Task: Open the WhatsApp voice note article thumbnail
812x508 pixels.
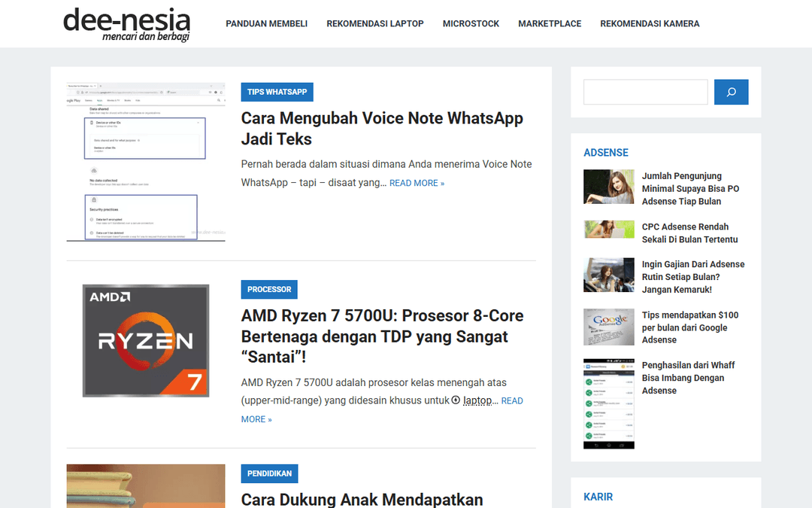Action: 146,162
